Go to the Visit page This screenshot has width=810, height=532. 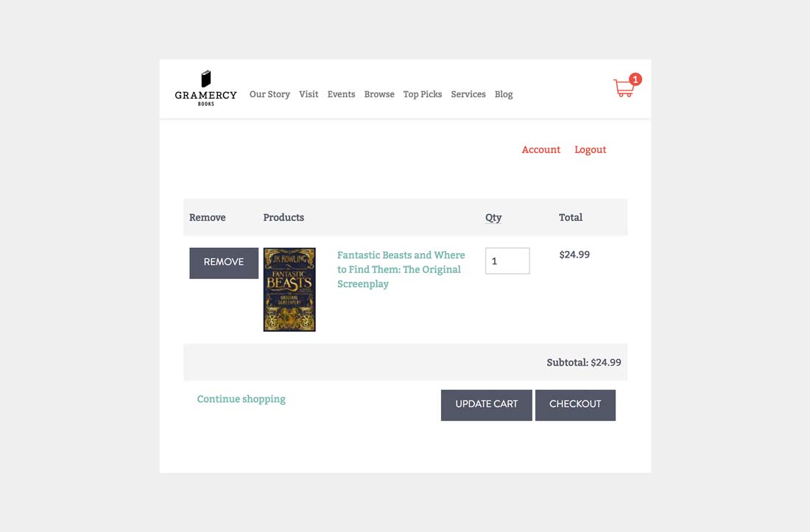pos(309,94)
